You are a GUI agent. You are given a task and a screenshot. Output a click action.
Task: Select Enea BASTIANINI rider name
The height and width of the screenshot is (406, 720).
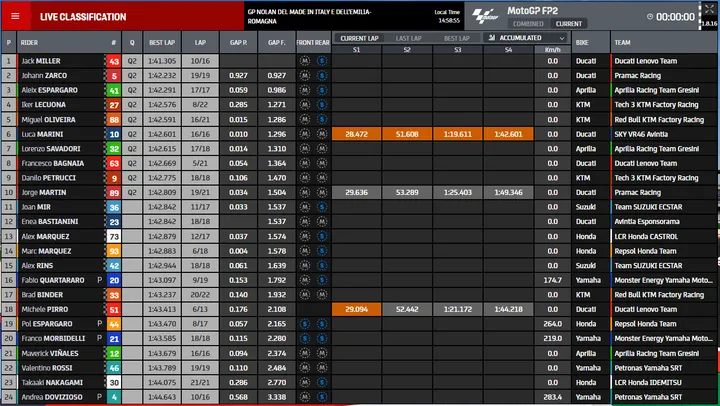click(x=50, y=221)
